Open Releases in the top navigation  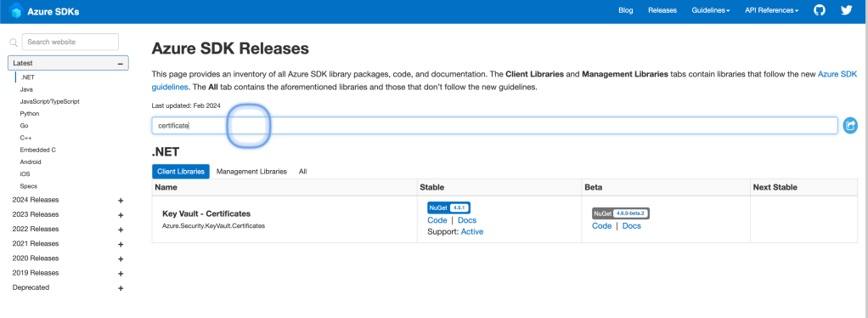coord(662,10)
